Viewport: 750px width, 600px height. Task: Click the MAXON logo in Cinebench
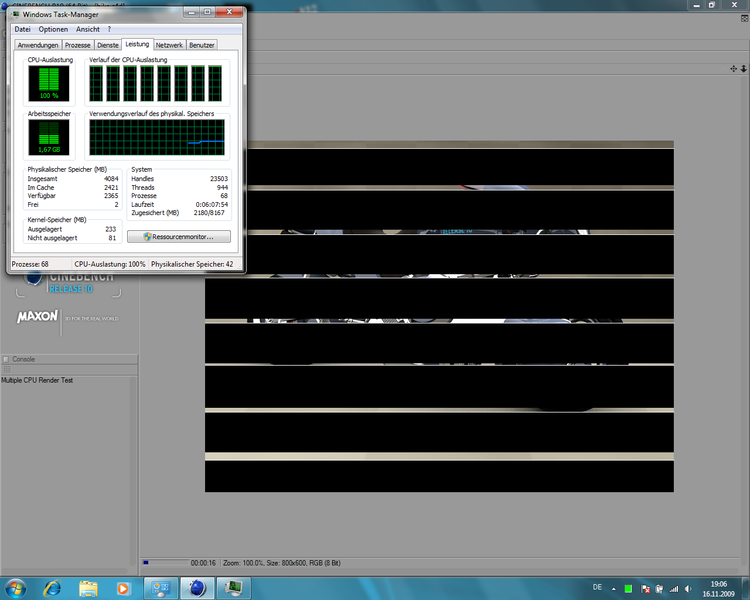point(37,318)
